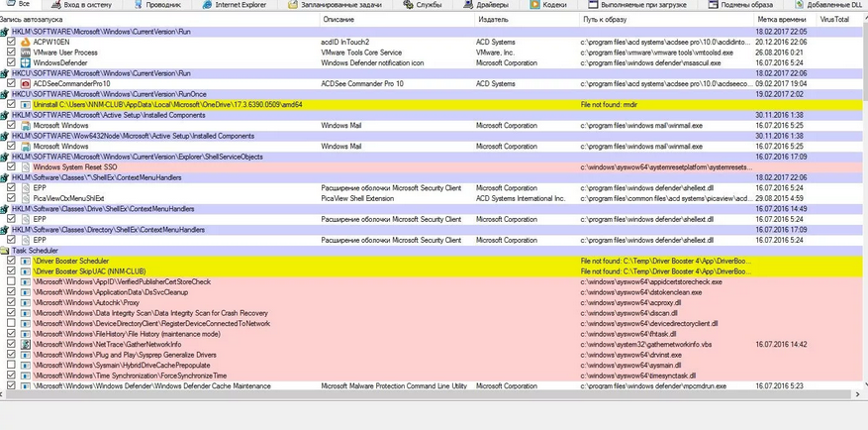Click the Драйверы tab icon
Screen dimensions: 868x430
pyautogui.click(x=468, y=4)
